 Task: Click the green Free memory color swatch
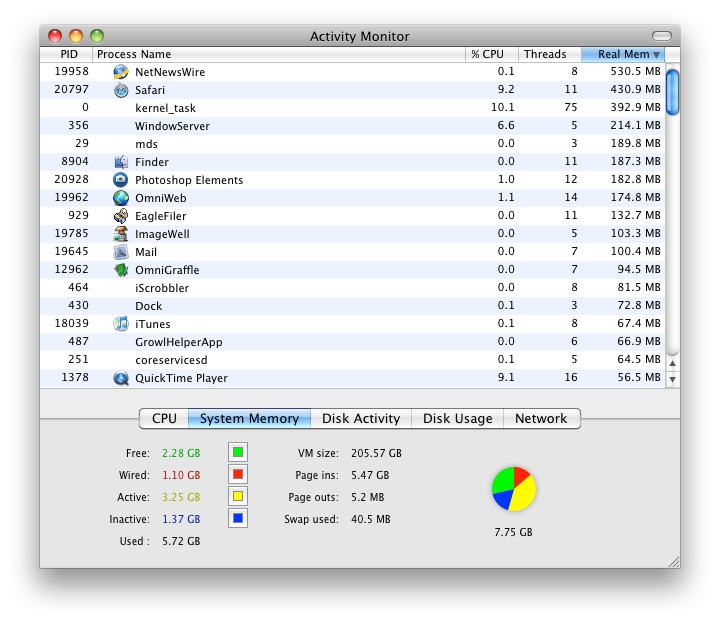(238, 452)
